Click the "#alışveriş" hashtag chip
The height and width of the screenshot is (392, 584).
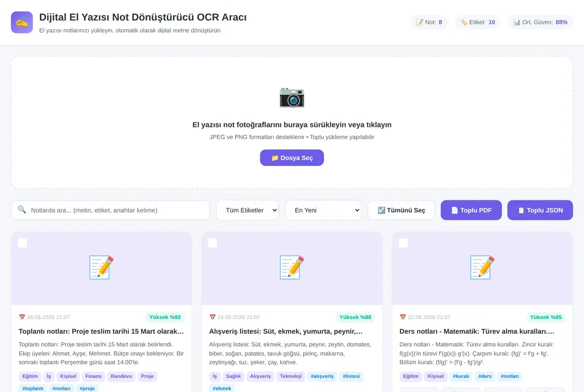[x=322, y=376]
